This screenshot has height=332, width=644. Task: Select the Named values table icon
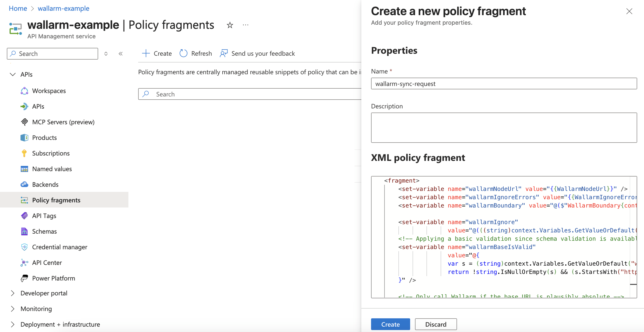coord(24,169)
